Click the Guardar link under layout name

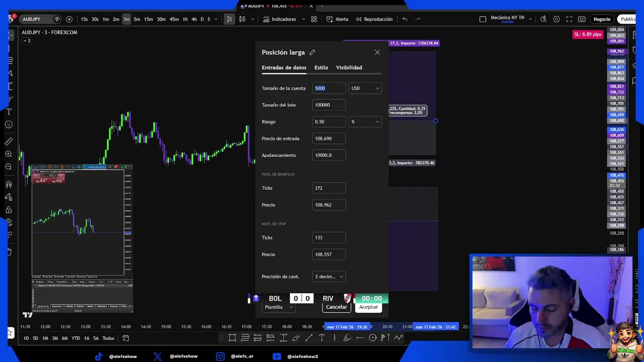507,22
